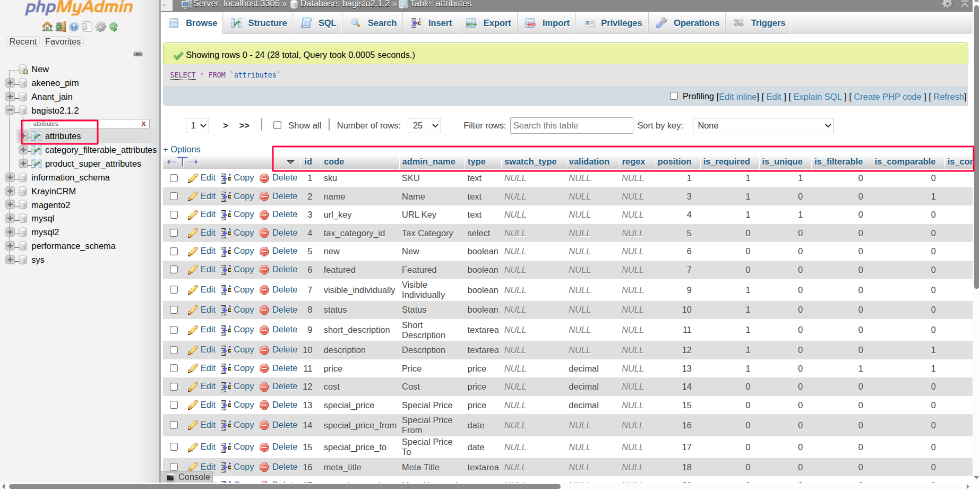Click the Home house icon in sidebar

click(47, 27)
